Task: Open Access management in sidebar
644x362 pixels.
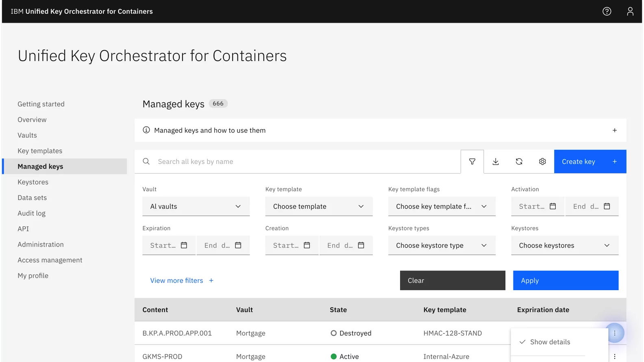Action: tap(50, 260)
